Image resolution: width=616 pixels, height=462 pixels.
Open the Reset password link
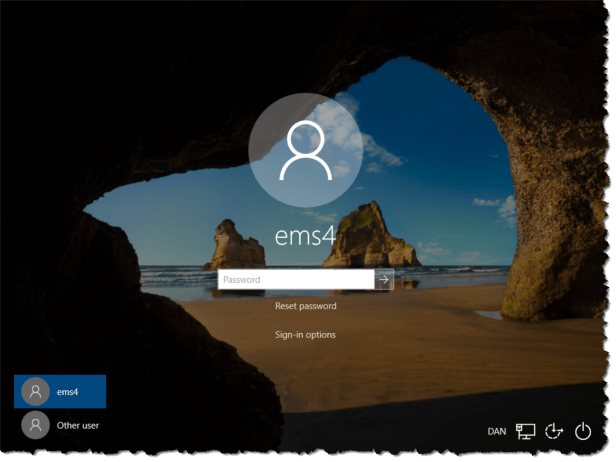(306, 306)
